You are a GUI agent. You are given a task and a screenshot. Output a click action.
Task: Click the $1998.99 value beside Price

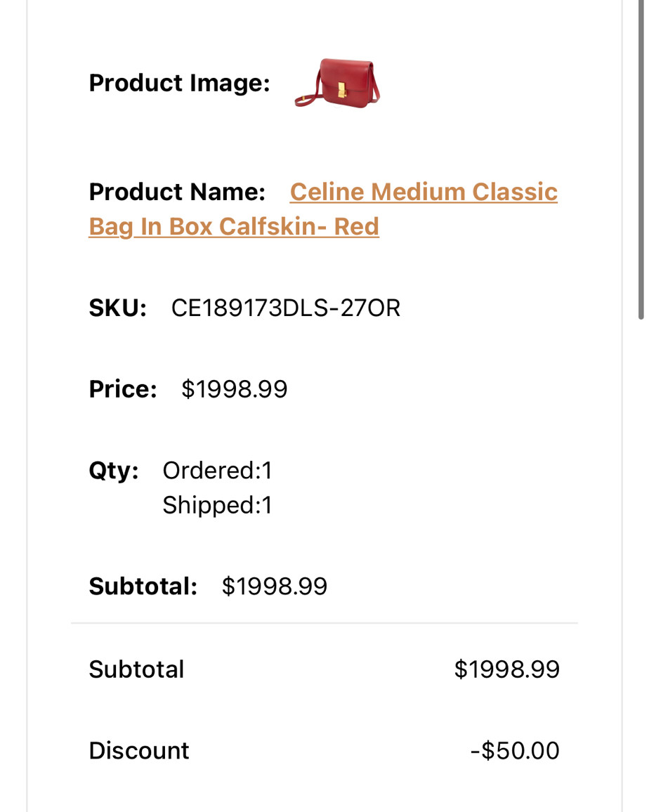coord(234,389)
